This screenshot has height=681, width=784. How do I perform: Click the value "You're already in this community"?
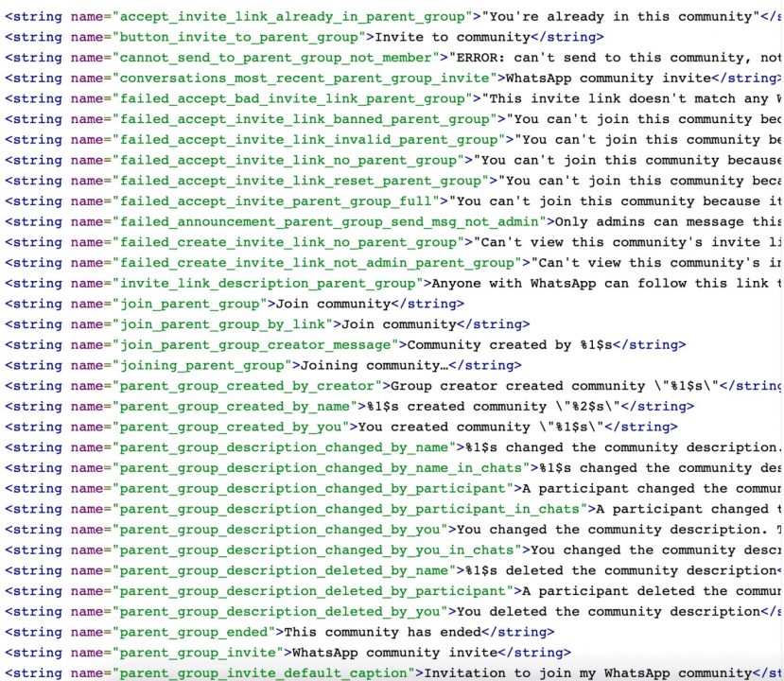click(620, 17)
